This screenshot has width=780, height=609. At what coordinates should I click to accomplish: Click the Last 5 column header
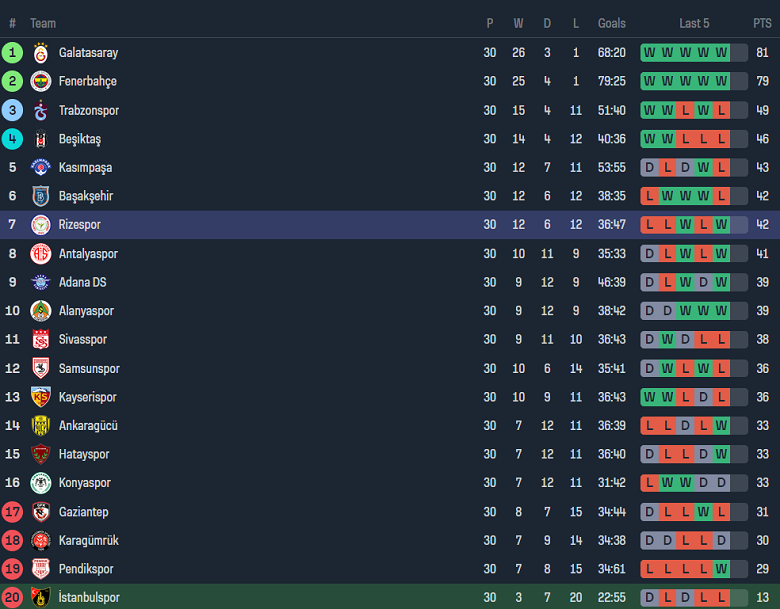click(x=694, y=23)
